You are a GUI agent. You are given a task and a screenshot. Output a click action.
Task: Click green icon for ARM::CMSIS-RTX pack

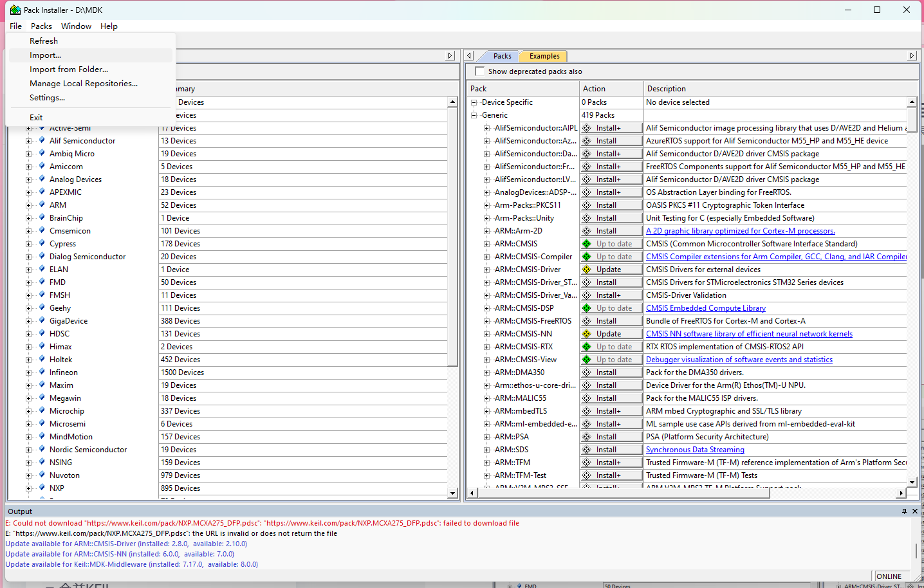click(587, 347)
